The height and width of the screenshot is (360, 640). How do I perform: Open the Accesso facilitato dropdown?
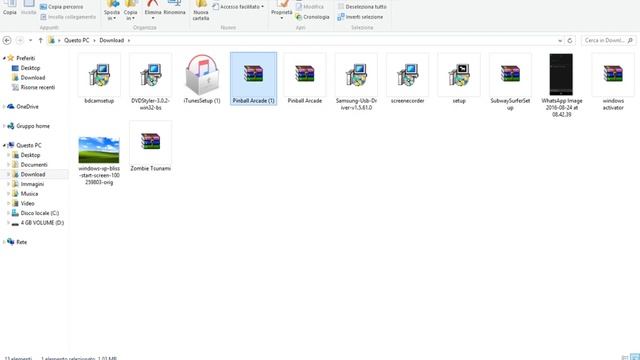pyautogui.click(x=238, y=7)
